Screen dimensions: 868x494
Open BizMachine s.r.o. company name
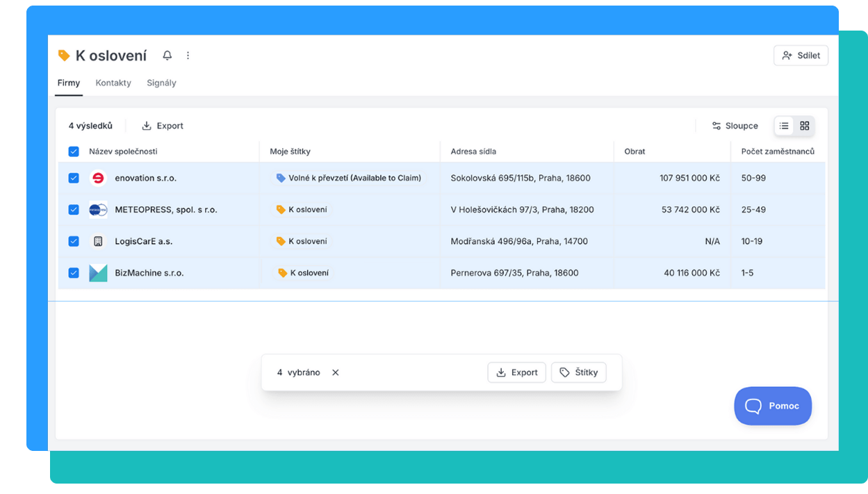[x=149, y=273]
